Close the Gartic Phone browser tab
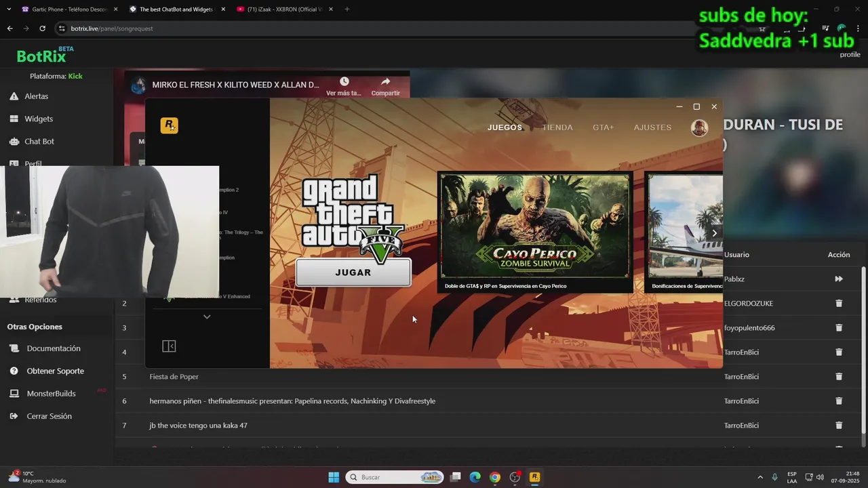Viewport: 868px width, 488px height. (115, 9)
